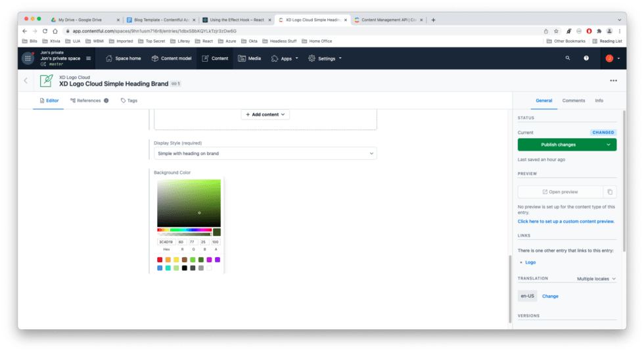The image size is (644, 353).
Task: Select the teal preset swatch
Action: coord(168,268)
